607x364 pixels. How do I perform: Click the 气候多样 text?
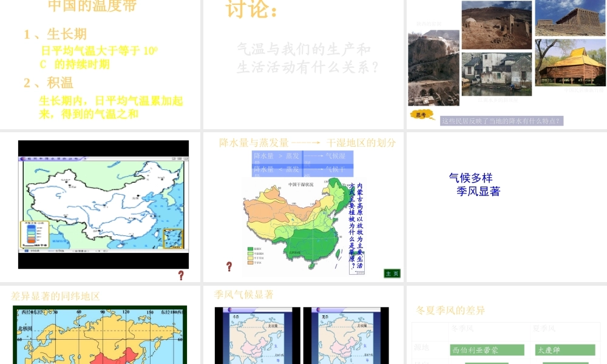471,178
